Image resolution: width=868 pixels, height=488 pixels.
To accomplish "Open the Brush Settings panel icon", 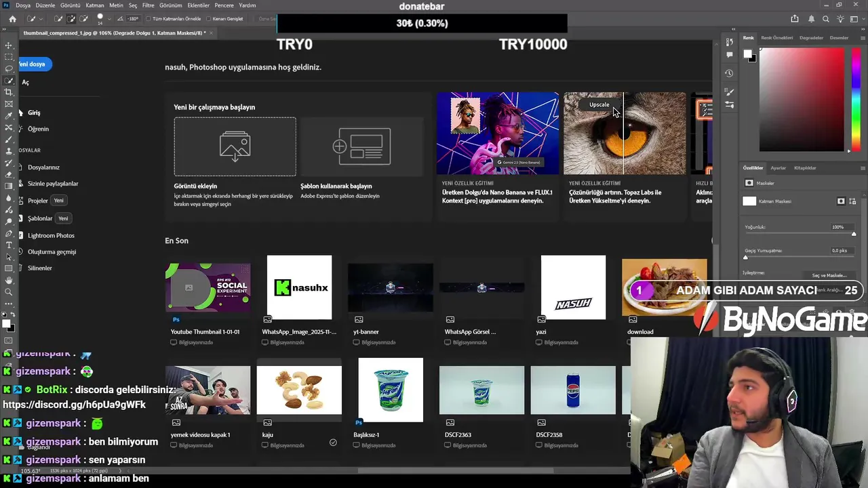I will [730, 92].
